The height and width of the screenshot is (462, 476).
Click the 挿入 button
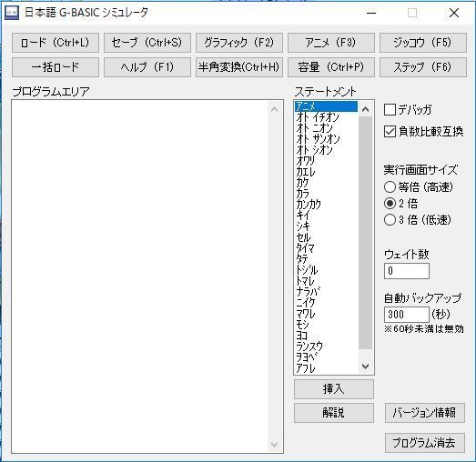(334, 389)
